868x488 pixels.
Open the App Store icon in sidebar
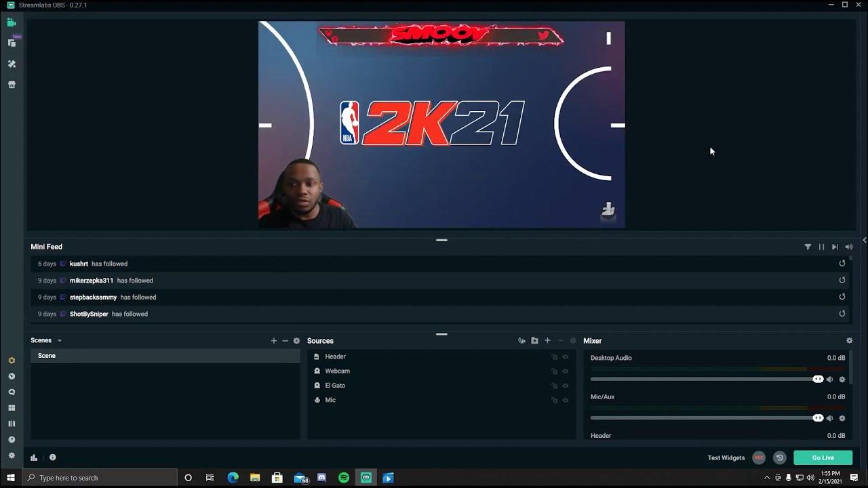pyautogui.click(x=12, y=85)
